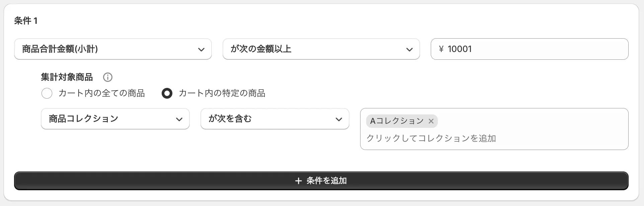Open the 商品合計金額(小計) dropdown
This screenshot has height=206, width=644.
113,49
